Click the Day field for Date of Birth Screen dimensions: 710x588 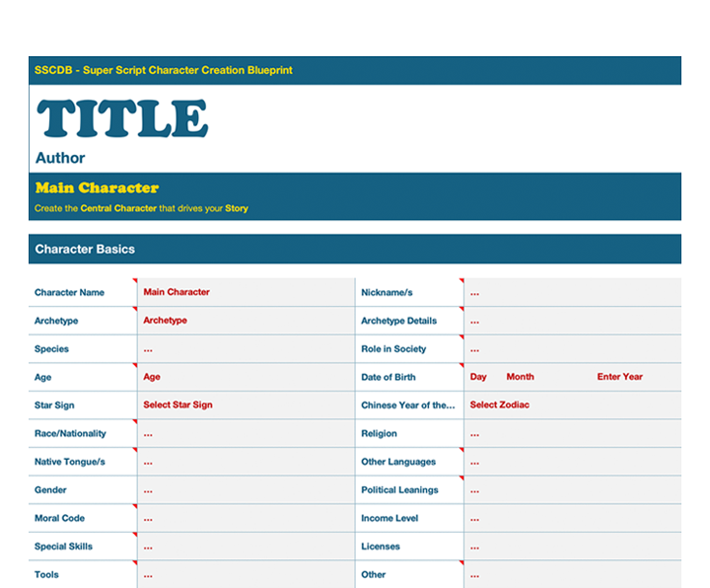tap(478, 377)
